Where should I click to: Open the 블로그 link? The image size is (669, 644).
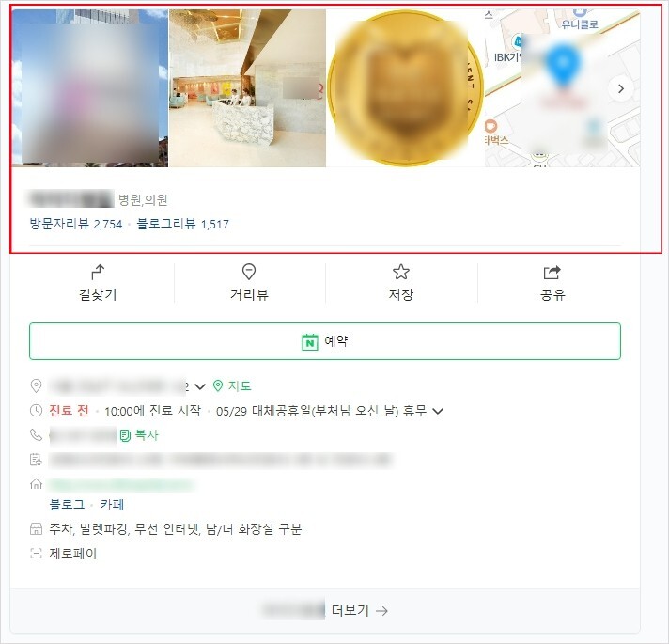tap(67, 505)
